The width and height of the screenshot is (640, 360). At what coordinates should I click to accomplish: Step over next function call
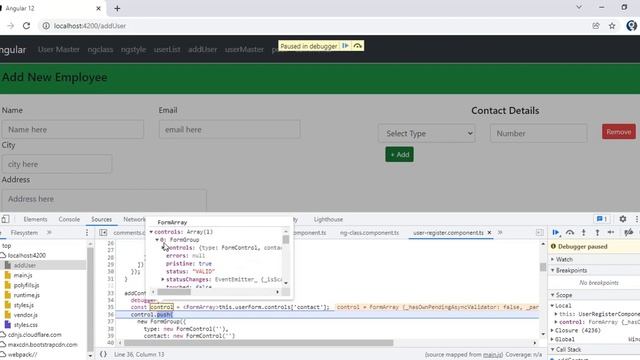tap(569, 232)
